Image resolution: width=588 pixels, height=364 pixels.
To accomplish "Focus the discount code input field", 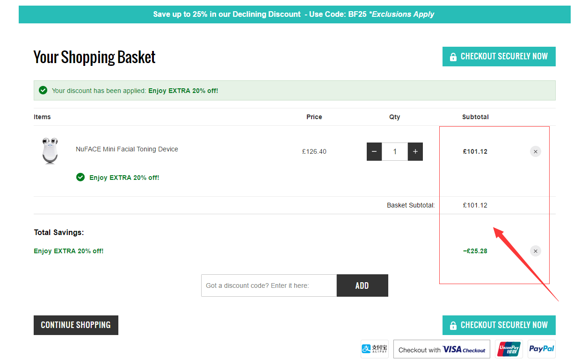I will click(269, 285).
